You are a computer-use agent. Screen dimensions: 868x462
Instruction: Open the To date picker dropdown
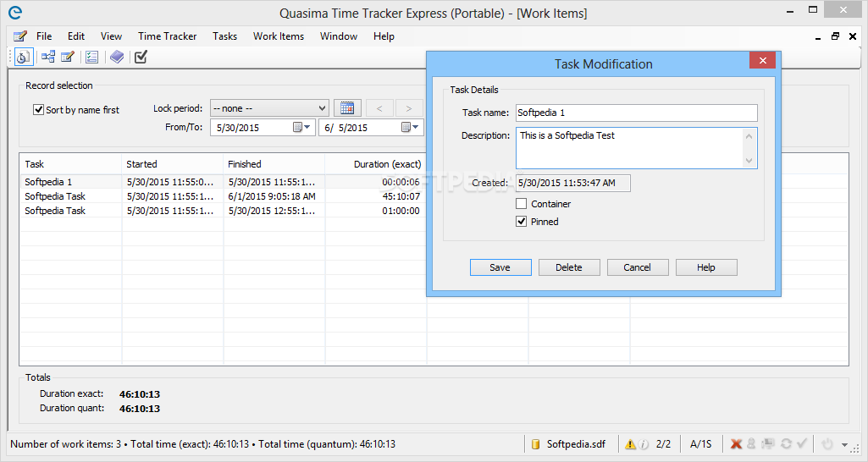click(411, 127)
